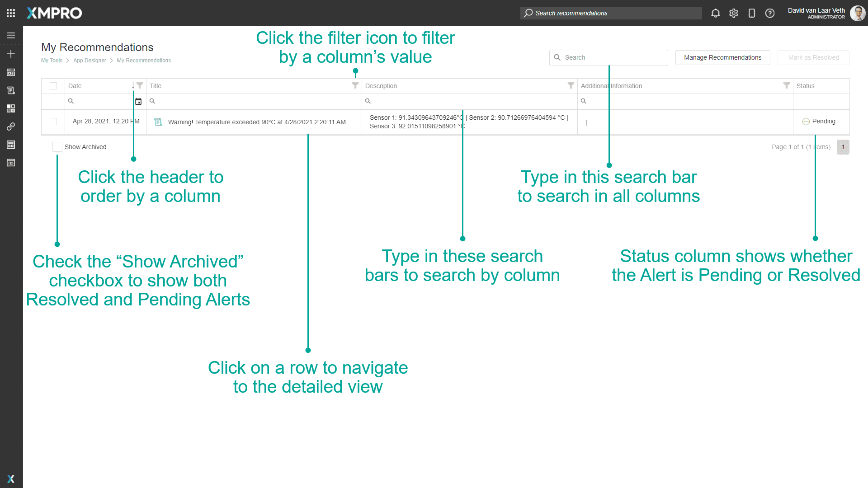Toggle the select-all checkbox in the table header
Viewport: 868px width, 488px height.
(53, 86)
